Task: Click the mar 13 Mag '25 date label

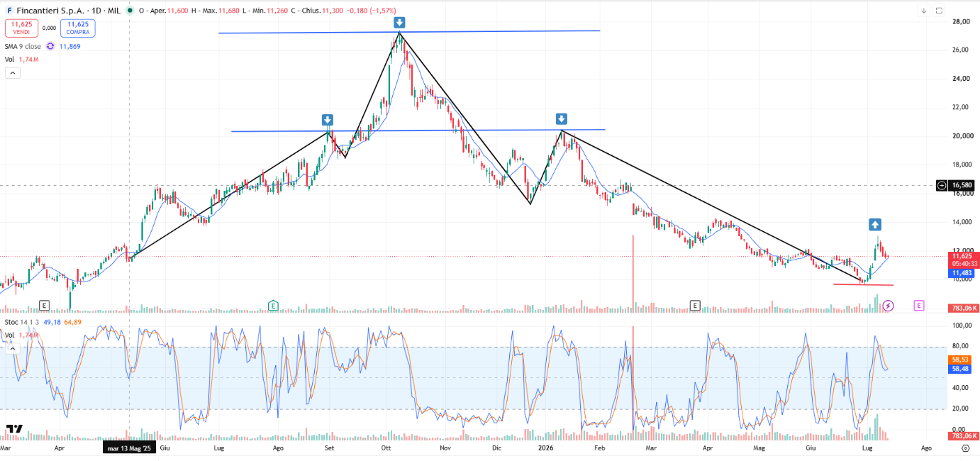Action: click(130, 448)
